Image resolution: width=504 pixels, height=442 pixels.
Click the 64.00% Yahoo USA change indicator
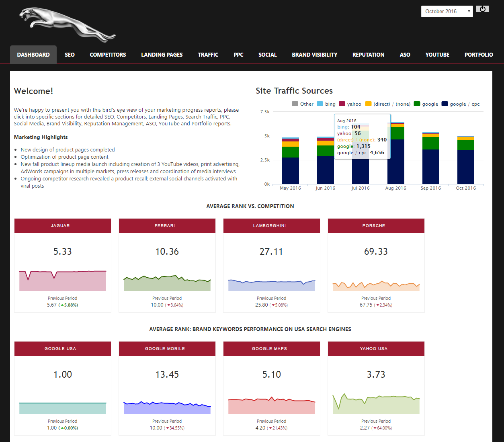tap(381, 428)
